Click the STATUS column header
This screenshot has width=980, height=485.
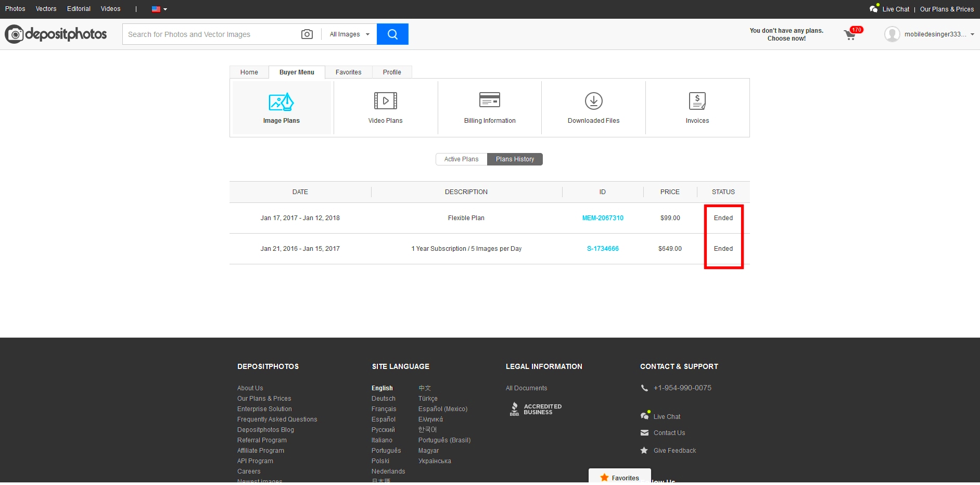tap(723, 192)
